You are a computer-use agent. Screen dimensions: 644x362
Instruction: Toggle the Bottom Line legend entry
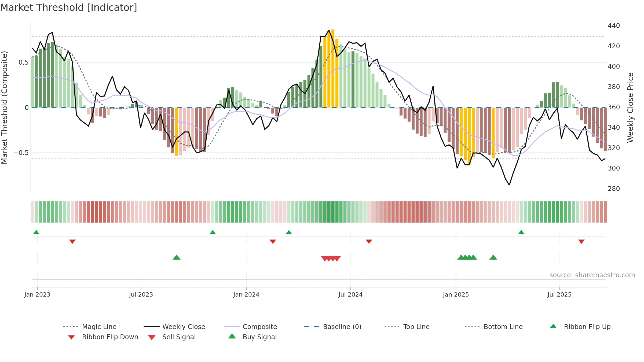[x=494, y=327]
